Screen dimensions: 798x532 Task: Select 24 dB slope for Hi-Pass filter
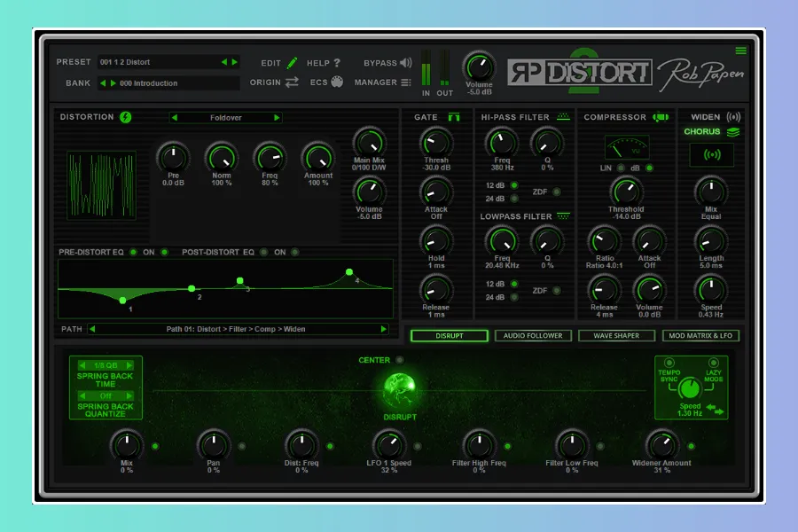514,199
